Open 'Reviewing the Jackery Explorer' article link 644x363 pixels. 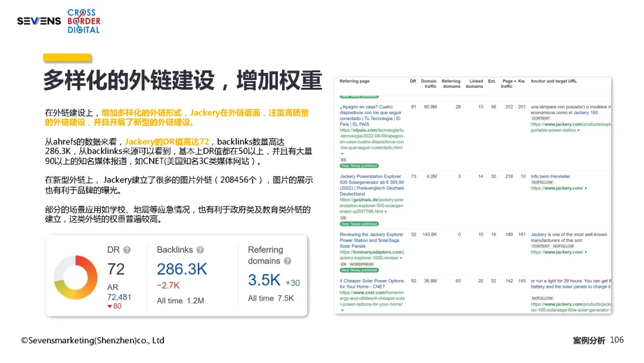371,241
